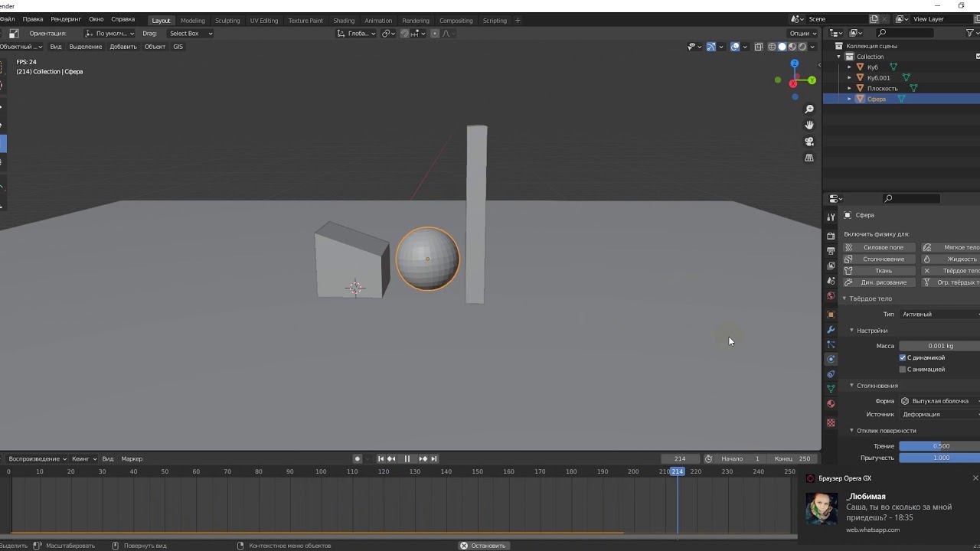Toggle camera view with the camera icon

tap(809, 142)
